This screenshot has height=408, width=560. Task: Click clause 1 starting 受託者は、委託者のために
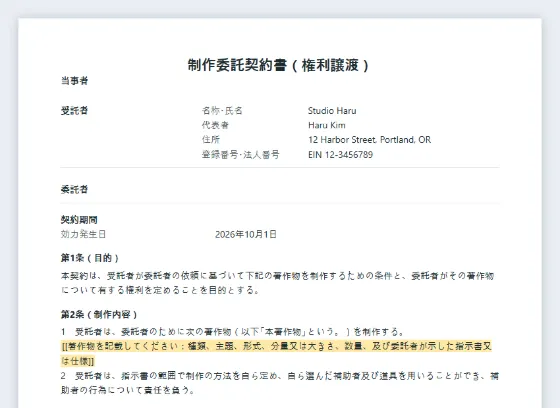[x=232, y=332]
